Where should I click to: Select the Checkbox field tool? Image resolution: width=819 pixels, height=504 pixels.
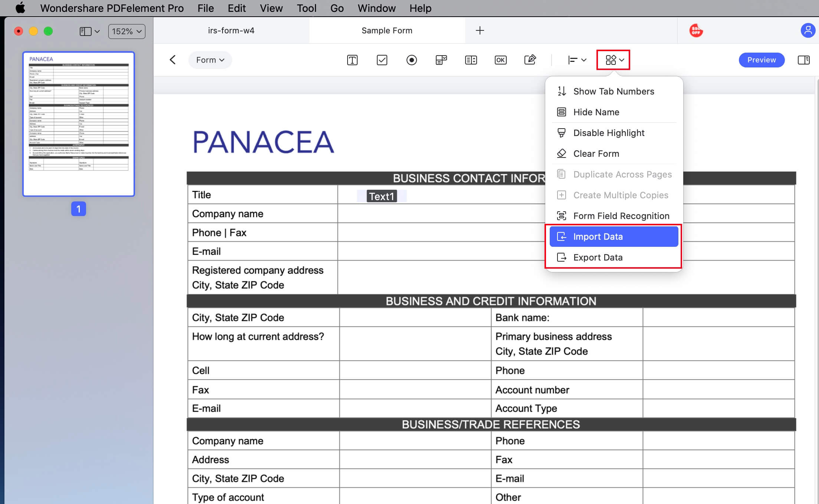tap(382, 60)
